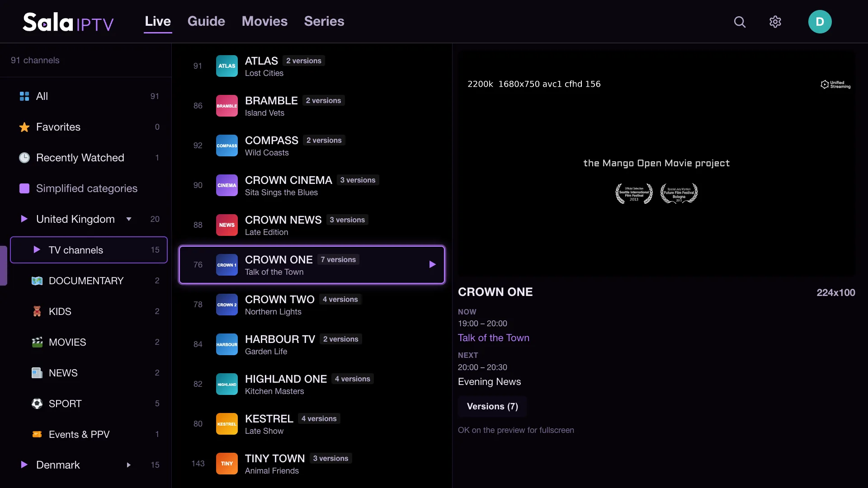Select the KIDS category
This screenshot has width=868, height=488.
(x=89, y=311)
